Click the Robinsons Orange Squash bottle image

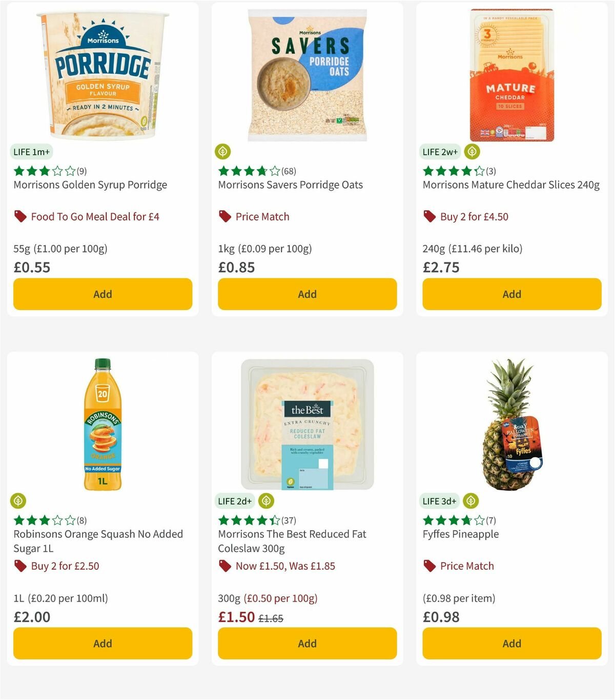(x=102, y=425)
